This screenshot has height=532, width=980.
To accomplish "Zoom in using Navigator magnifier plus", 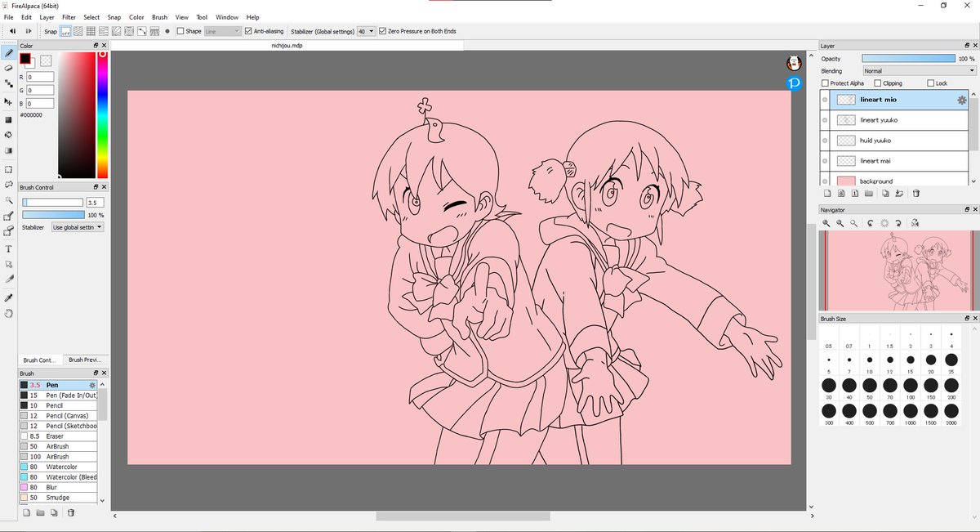I will pos(826,223).
